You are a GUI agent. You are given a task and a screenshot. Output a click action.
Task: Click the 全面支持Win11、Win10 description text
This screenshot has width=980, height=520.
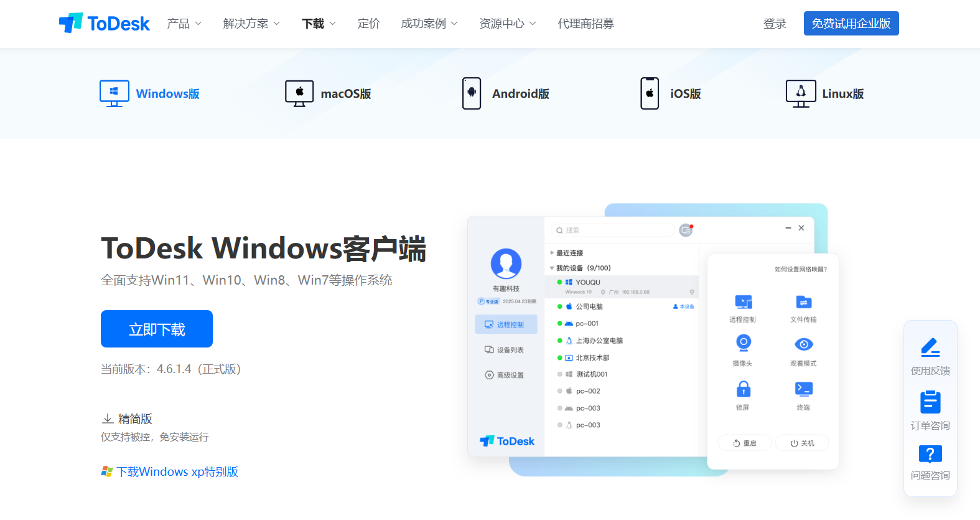[x=246, y=280]
